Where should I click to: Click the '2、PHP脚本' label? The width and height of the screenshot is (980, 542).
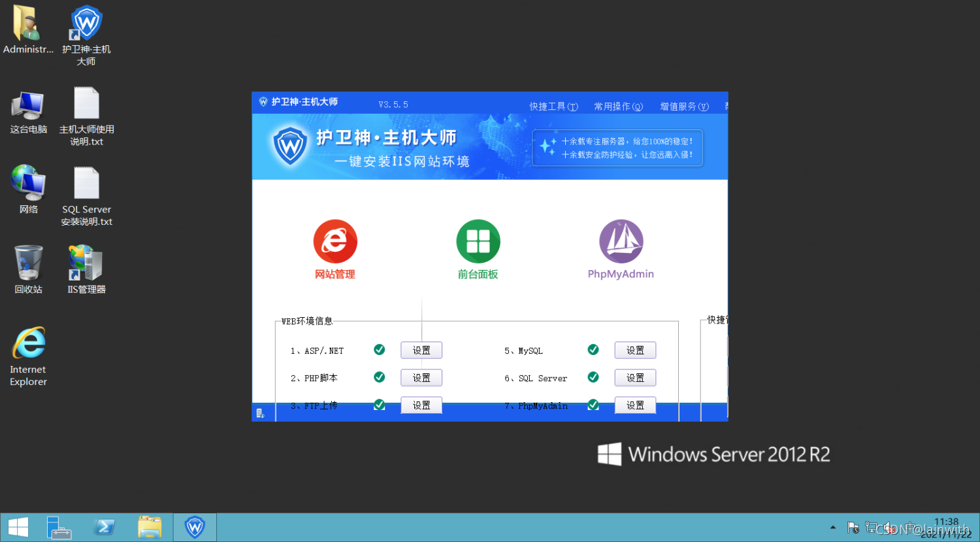point(314,379)
